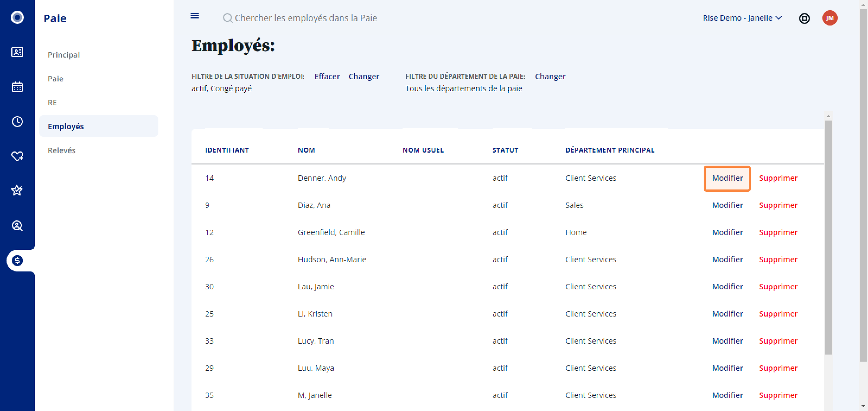Viewport: 868px width, 411px height.
Task: Toggle the hamburger menu icon
Action: coord(195,16)
